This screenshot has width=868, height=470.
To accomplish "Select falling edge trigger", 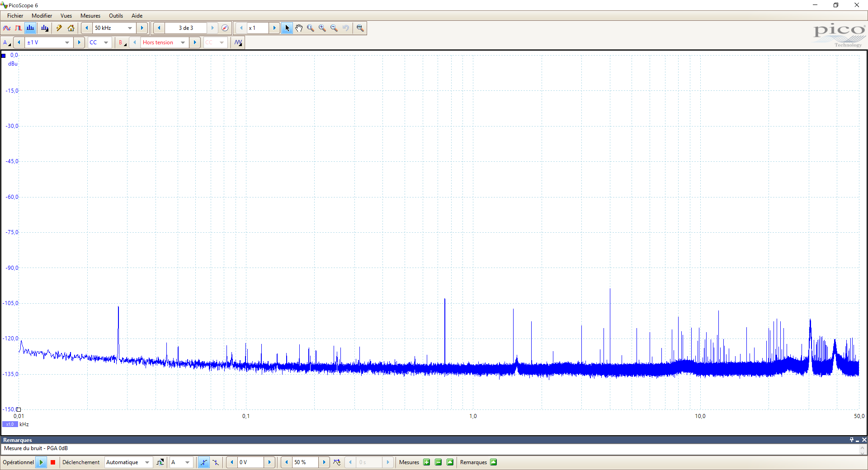I will click(216, 462).
